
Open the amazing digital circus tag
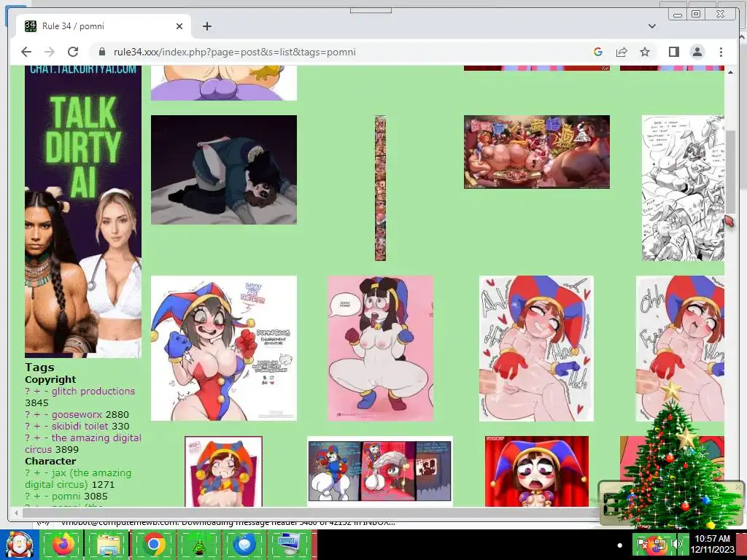pyautogui.click(x=83, y=443)
